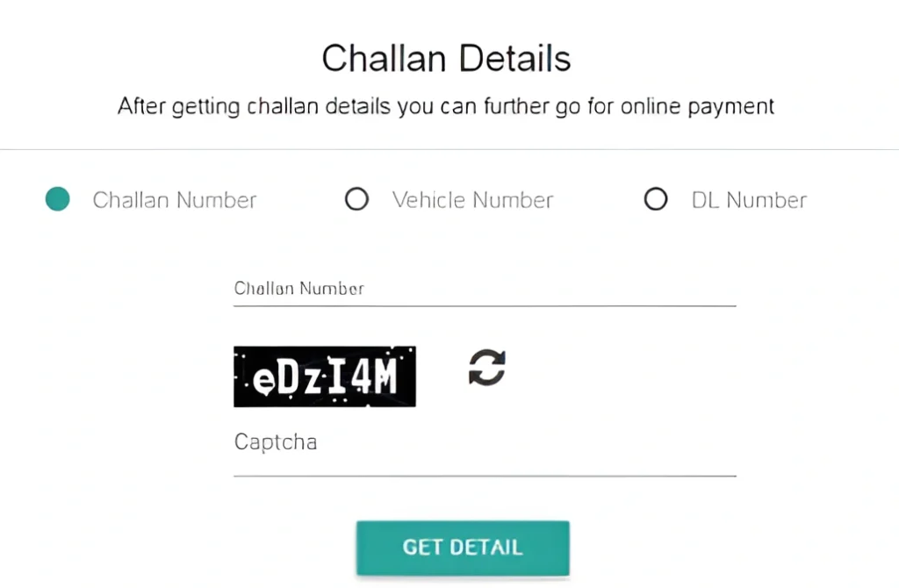Pick the DL Number radio circle

click(x=656, y=200)
